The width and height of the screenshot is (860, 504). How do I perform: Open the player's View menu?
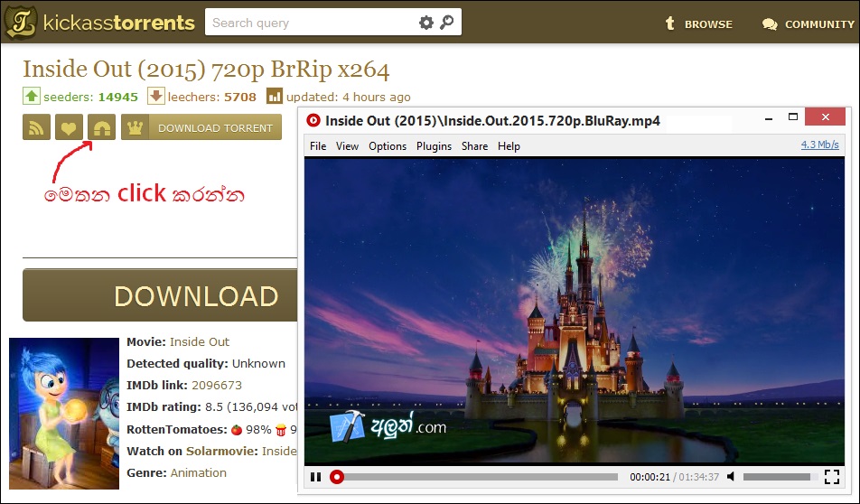(x=347, y=146)
